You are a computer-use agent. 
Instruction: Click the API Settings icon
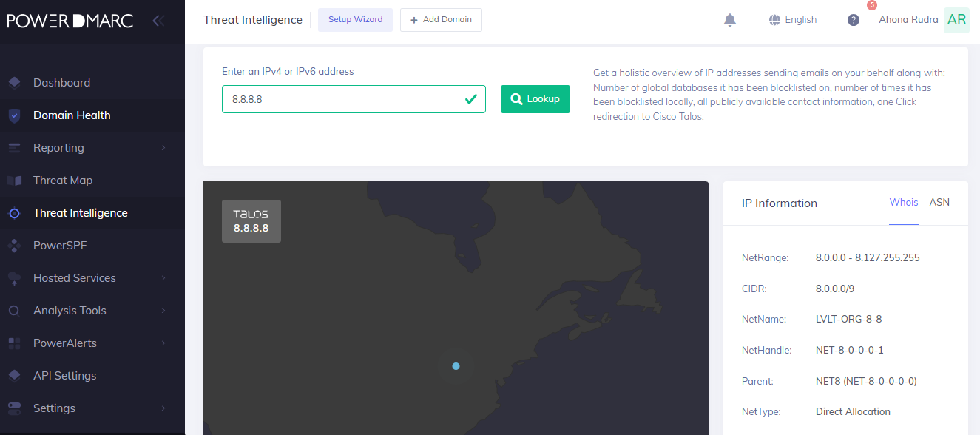(14, 376)
